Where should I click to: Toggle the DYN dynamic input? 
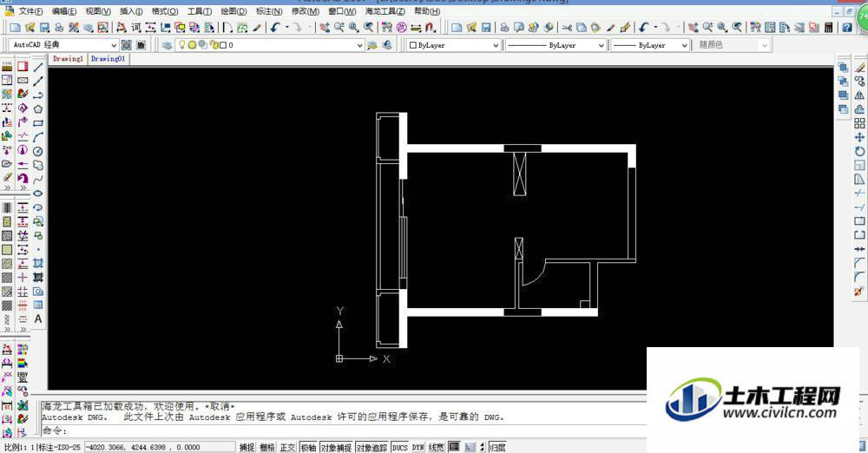click(418, 448)
